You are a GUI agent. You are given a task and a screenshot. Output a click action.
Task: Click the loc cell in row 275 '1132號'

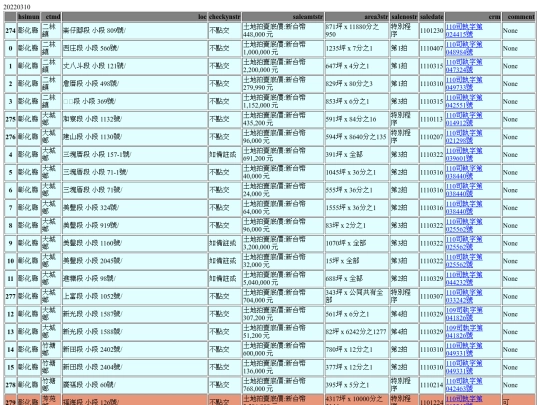(135, 119)
